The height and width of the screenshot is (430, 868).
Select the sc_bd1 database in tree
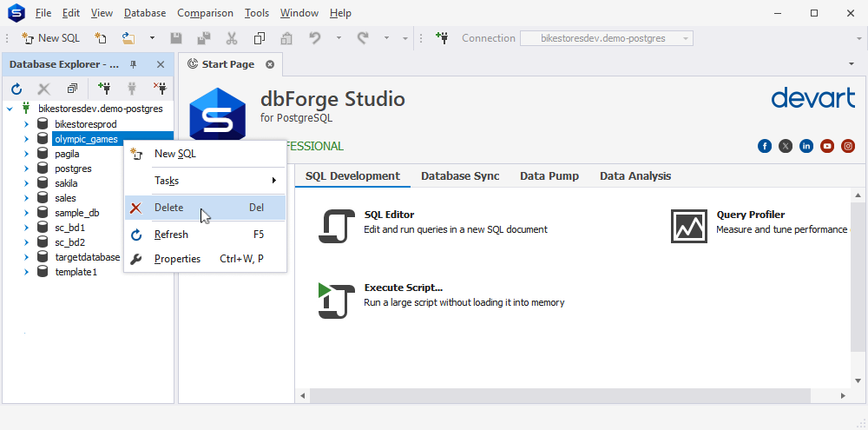[69, 228]
